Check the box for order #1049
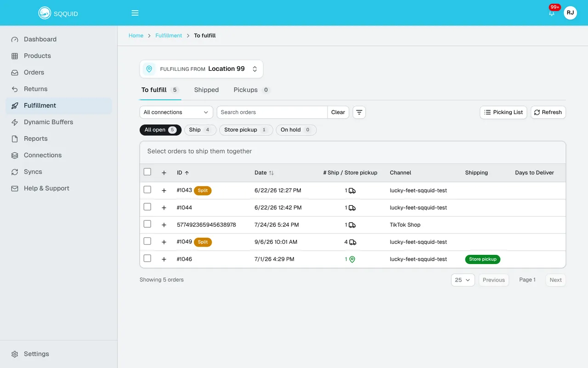This screenshot has height=368, width=588. pos(147,241)
